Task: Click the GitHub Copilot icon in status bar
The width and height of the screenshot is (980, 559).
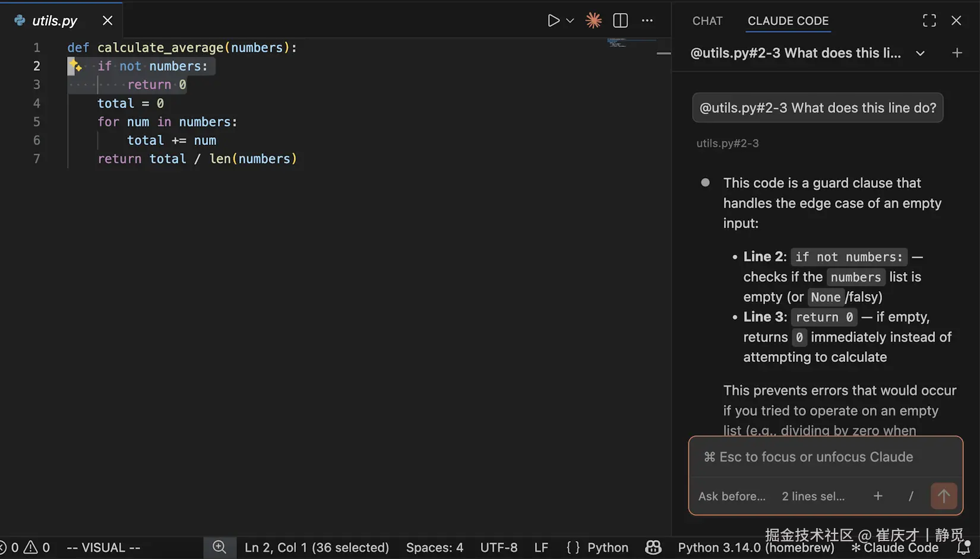Action: (653, 547)
